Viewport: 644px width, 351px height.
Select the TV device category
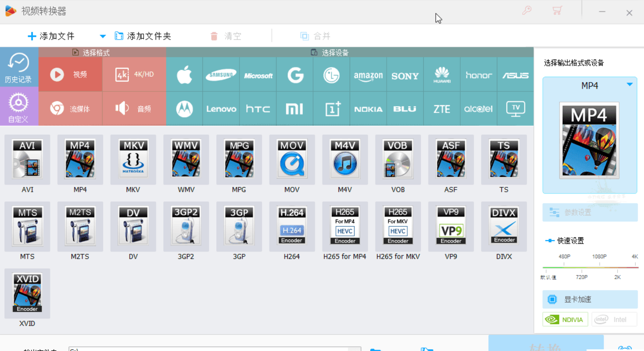516,109
